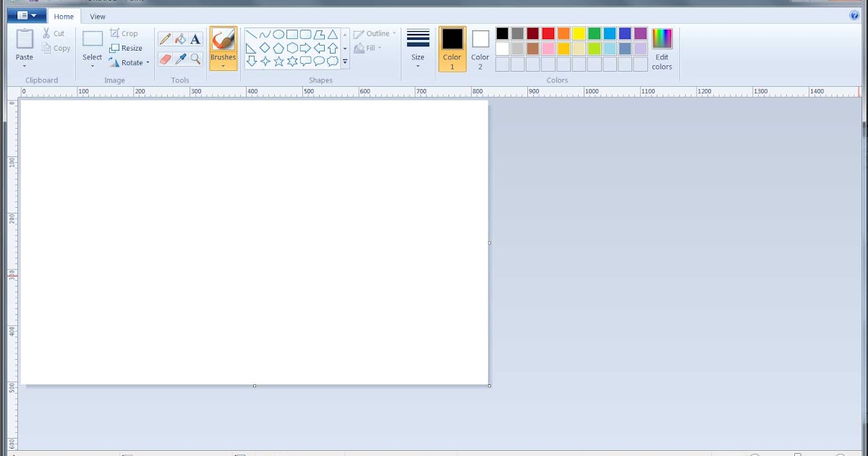Choose the Four-point star shape
This screenshot has width=868, height=456.
click(x=265, y=61)
